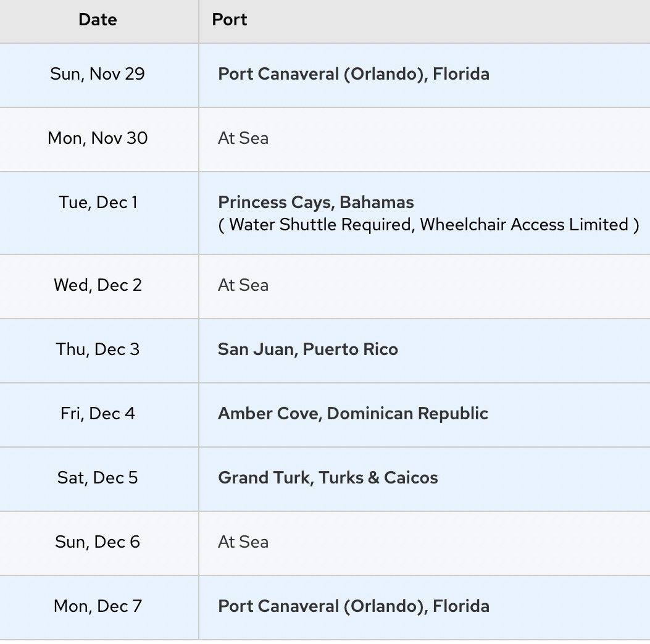Click the Date column header
The image size is (650, 644).
click(x=98, y=20)
